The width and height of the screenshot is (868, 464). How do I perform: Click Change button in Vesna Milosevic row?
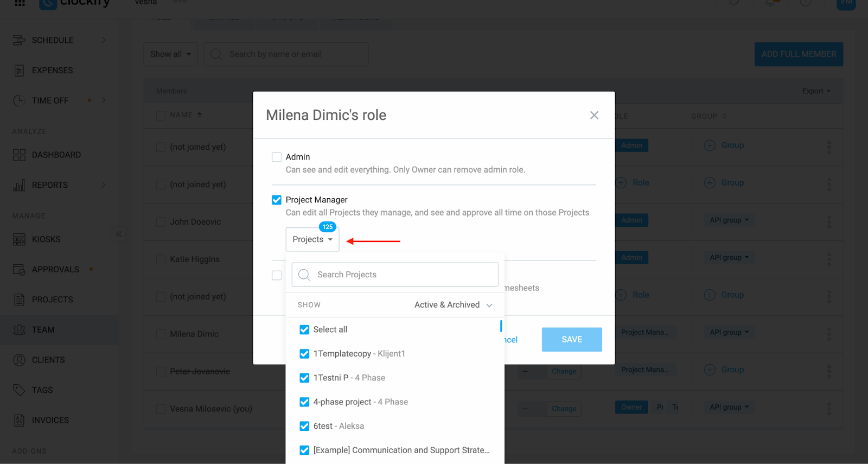[564, 409]
